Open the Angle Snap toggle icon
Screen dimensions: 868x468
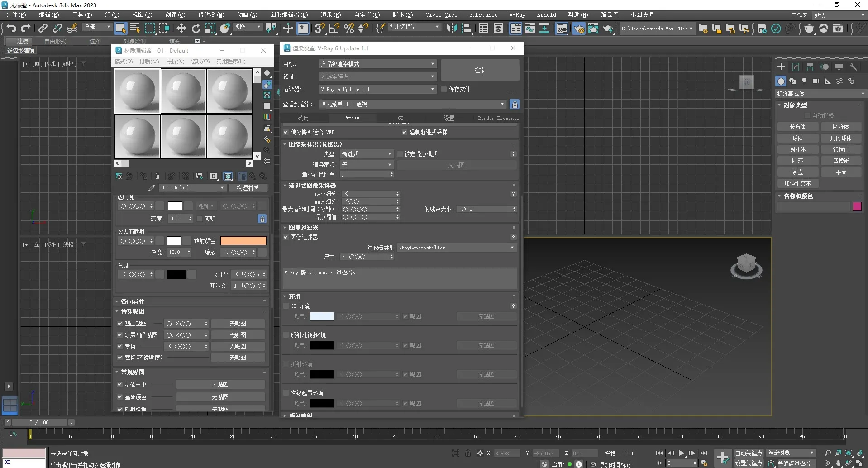[334, 29]
